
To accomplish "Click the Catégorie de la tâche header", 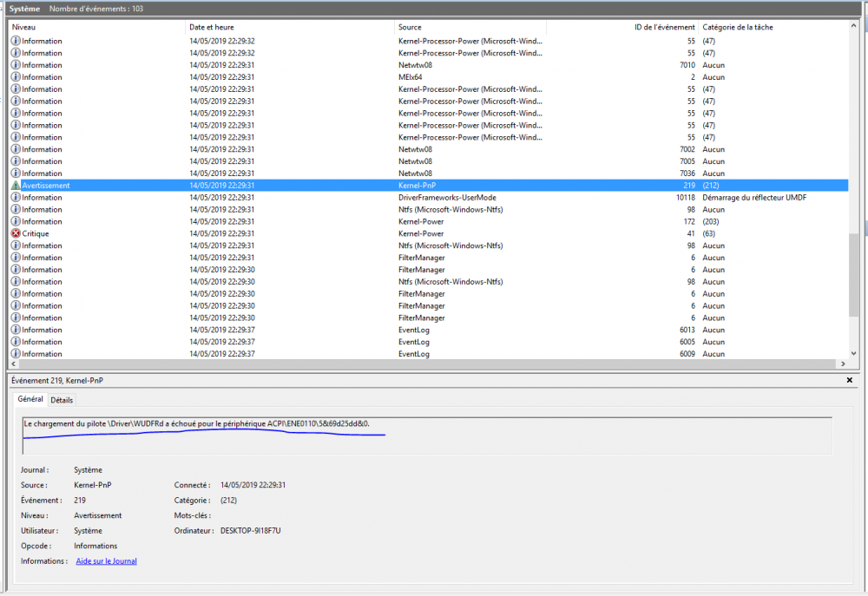I will click(737, 27).
